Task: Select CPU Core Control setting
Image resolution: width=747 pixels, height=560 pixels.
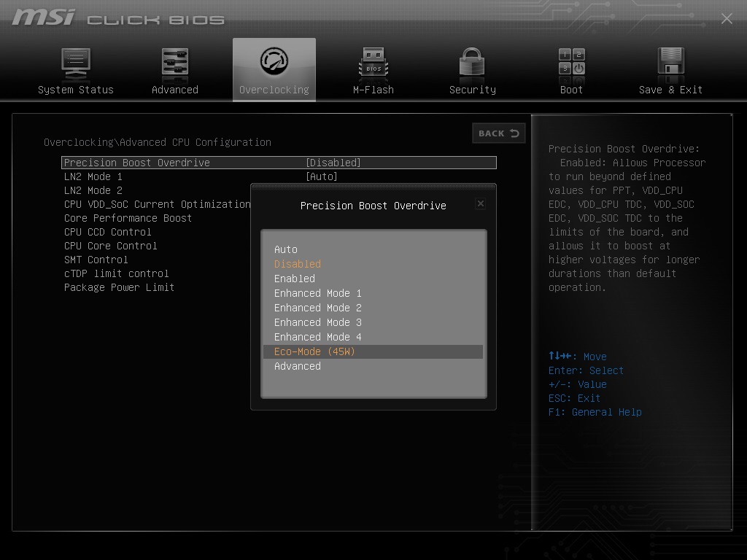Action: click(111, 246)
